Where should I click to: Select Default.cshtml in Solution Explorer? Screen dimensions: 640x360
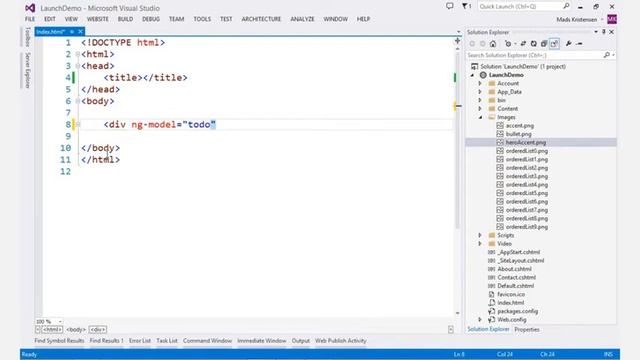[516, 286]
